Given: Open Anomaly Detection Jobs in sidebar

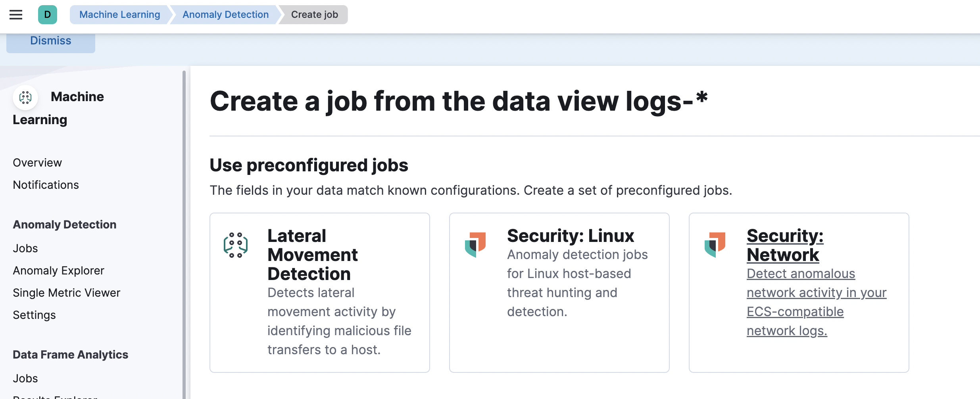Looking at the screenshot, I should [x=25, y=248].
